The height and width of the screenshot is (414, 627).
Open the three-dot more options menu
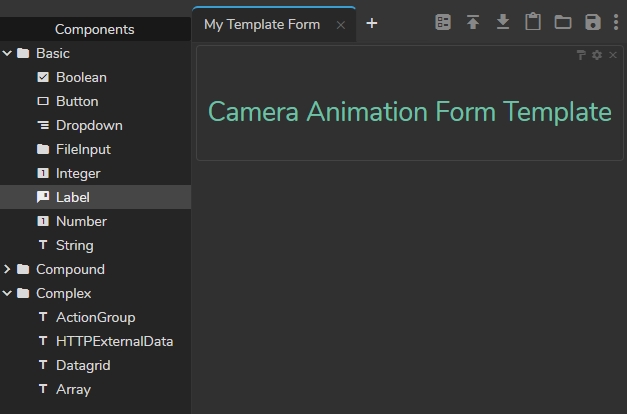pyautogui.click(x=616, y=22)
